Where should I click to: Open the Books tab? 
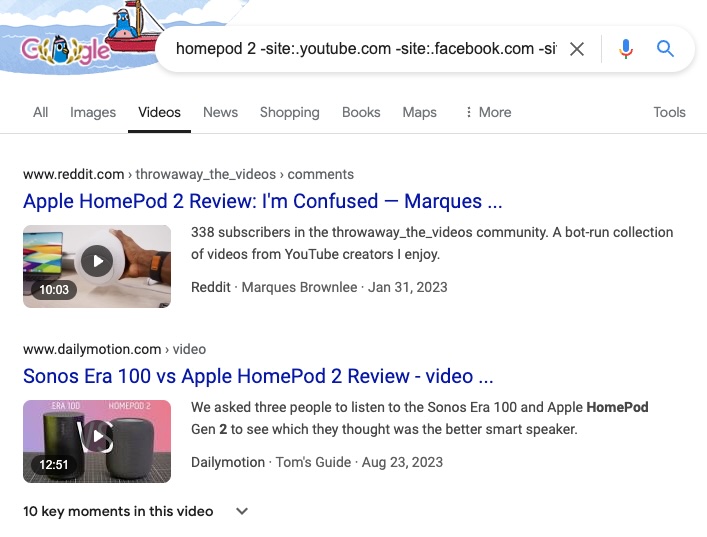361,112
